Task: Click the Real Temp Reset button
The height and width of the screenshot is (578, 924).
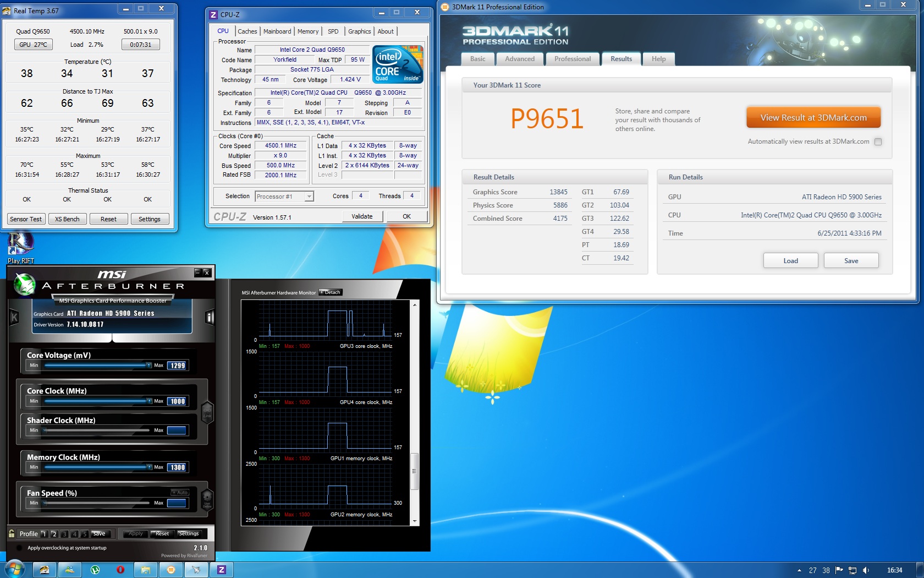Action: (x=108, y=219)
